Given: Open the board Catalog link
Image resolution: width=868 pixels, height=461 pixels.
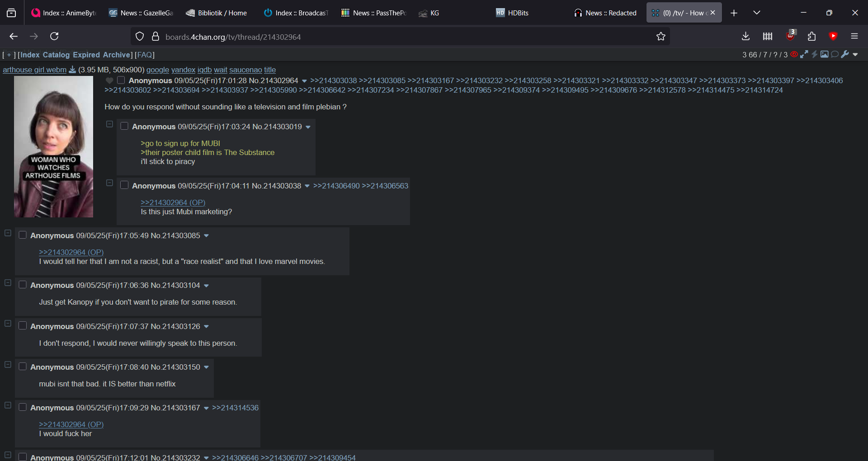Looking at the screenshot, I should (x=56, y=55).
